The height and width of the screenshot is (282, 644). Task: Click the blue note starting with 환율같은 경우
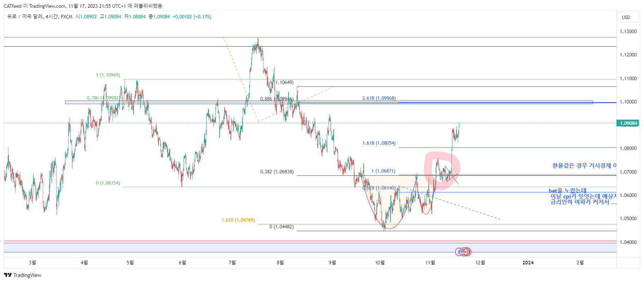(584, 166)
